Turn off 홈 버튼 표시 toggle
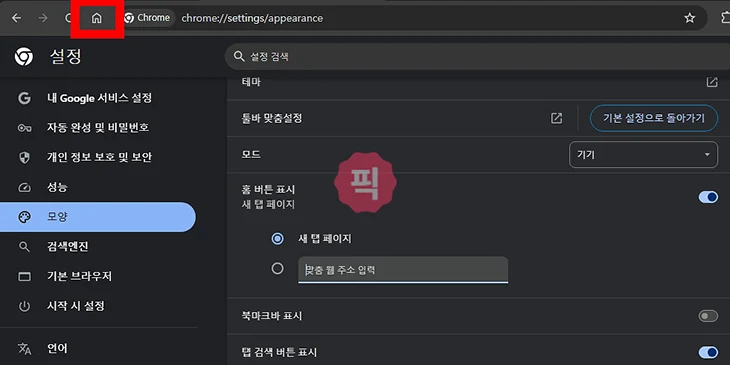The height and width of the screenshot is (365, 730). [708, 197]
